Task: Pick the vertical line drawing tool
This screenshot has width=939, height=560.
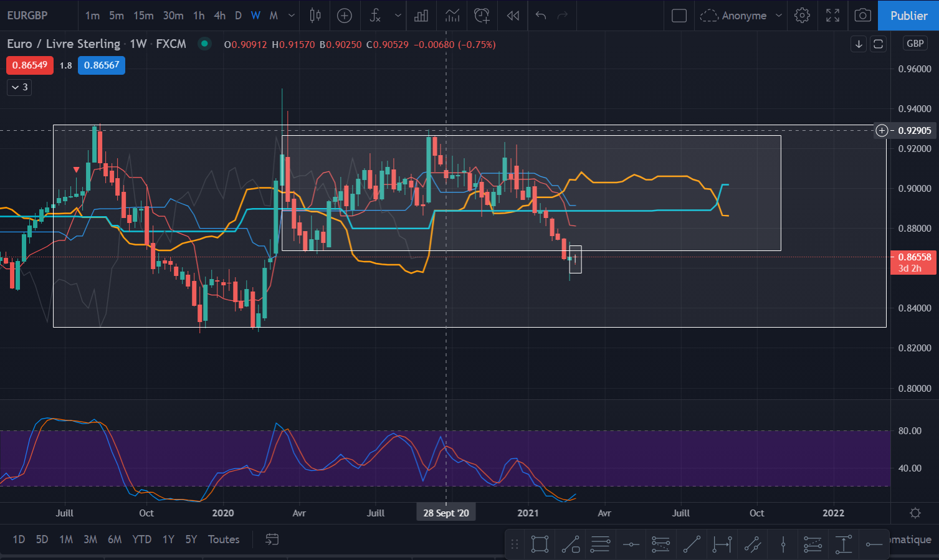Action: pyautogui.click(x=783, y=544)
